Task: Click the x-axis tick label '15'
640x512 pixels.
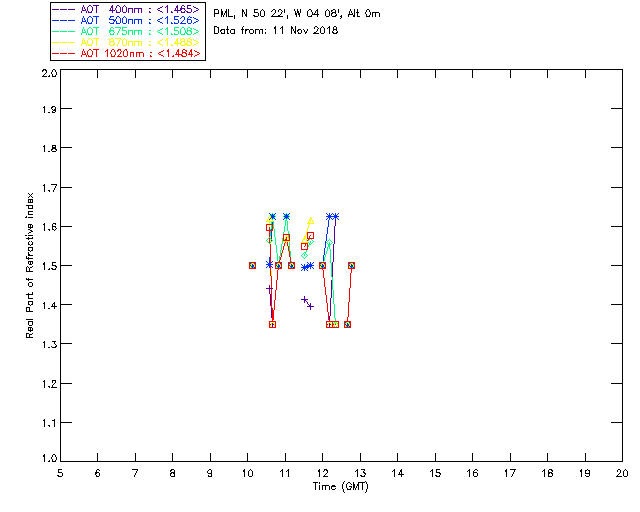Action: [x=435, y=473]
